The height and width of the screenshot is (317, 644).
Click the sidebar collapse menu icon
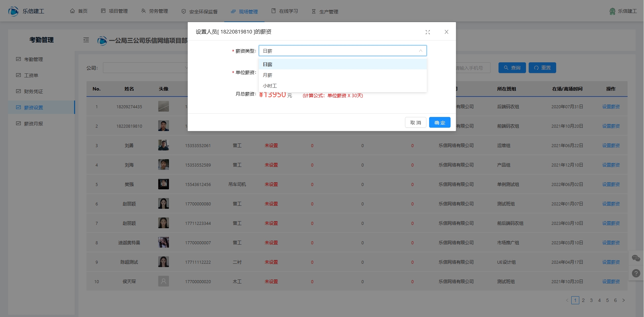[x=86, y=40]
